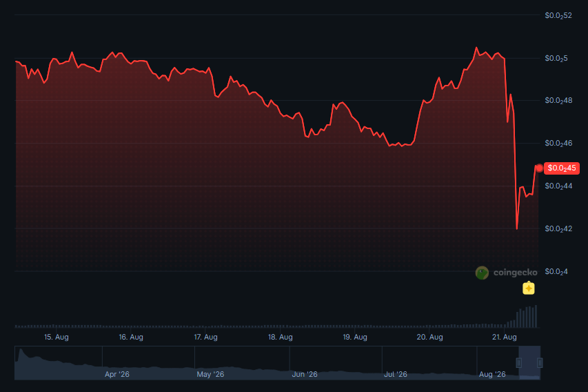Image resolution: width=588 pixels, height=392 pixels.
Task: Click the $0.0₂48 axis label
Action: click(558, 100)
